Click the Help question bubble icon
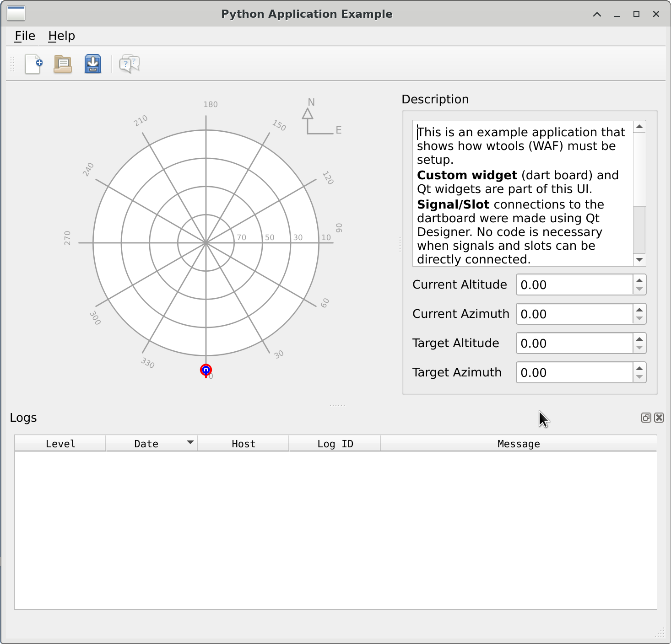Screen dimensions: 671x644 coord(129,64)
